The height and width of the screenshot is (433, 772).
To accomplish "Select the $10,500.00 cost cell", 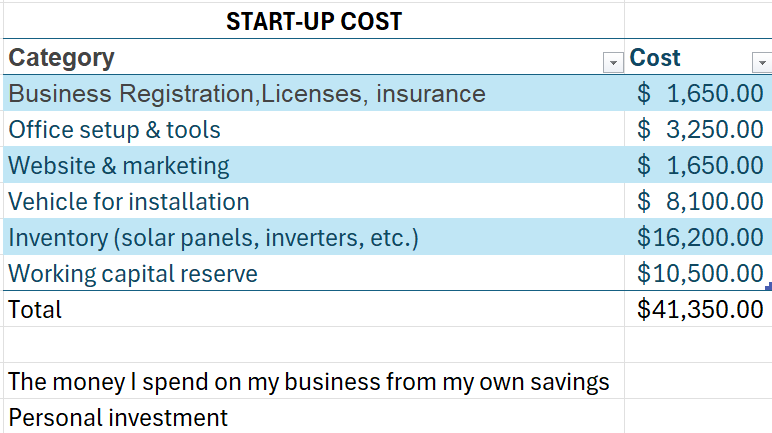I will tap(699, 274).
